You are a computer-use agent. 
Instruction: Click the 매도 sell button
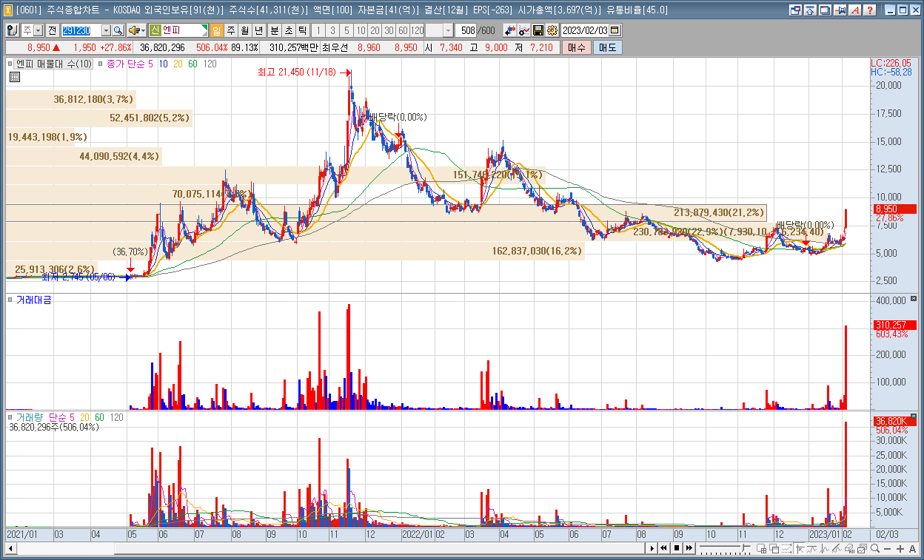click(607, 47)
